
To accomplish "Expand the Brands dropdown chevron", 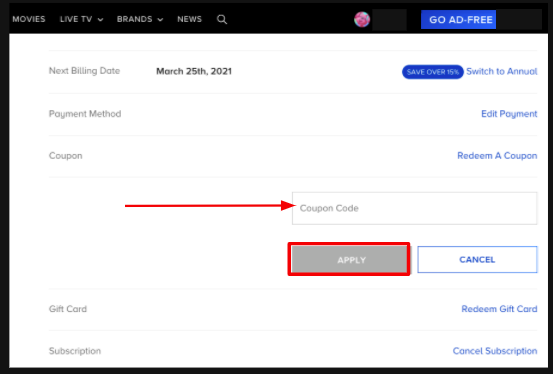I will pos(160,20).
